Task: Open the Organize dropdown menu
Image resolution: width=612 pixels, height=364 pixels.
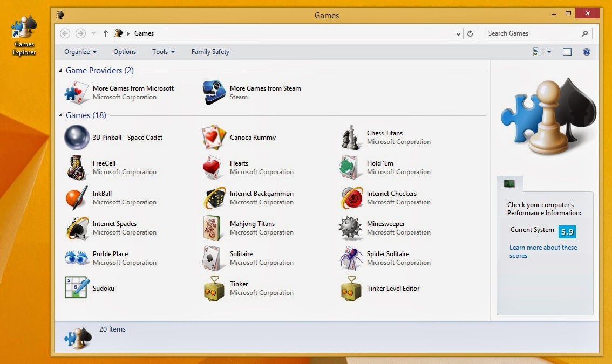Action: (x=80, y=52)
